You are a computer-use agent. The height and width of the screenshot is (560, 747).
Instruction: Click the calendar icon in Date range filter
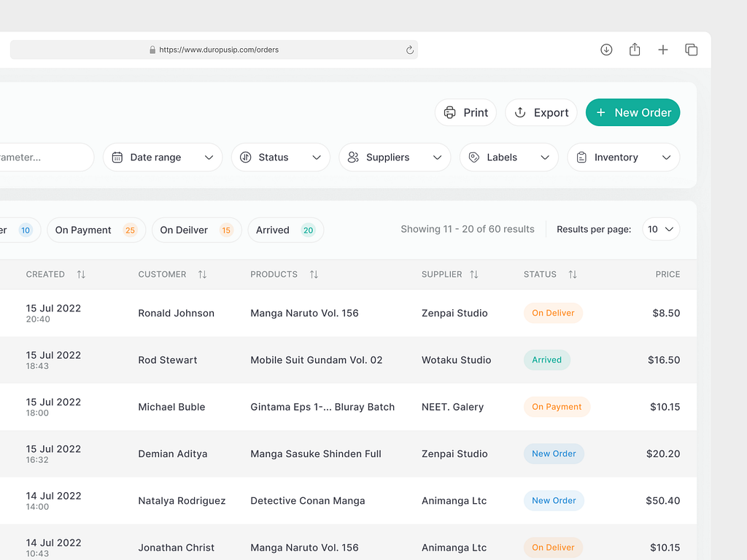tap(117, 157)
